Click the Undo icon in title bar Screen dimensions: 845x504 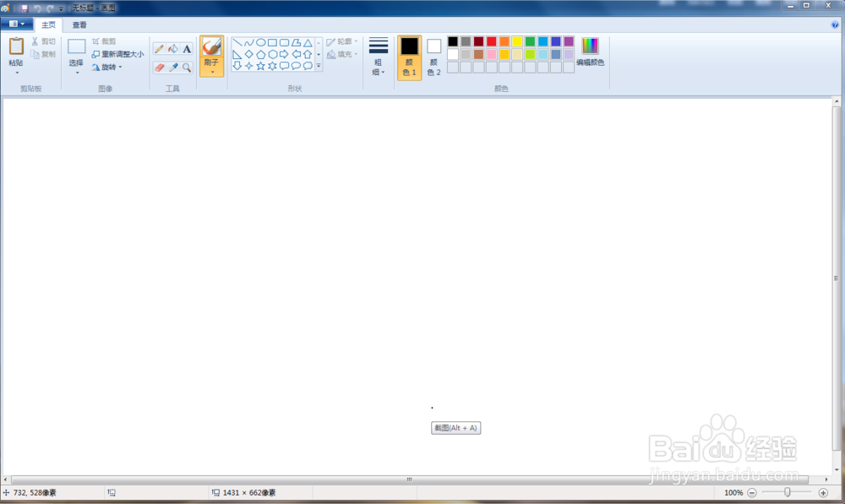[x=37, y=8]
